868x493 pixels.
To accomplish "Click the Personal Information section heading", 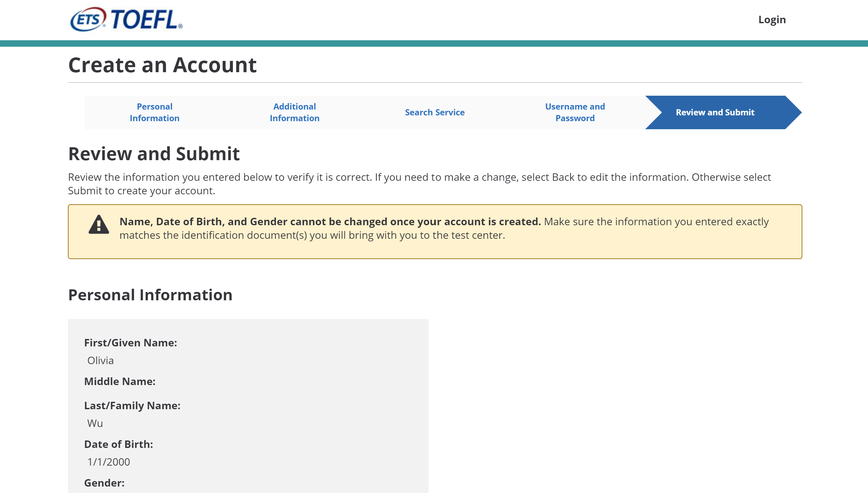I will coord(150,295).
